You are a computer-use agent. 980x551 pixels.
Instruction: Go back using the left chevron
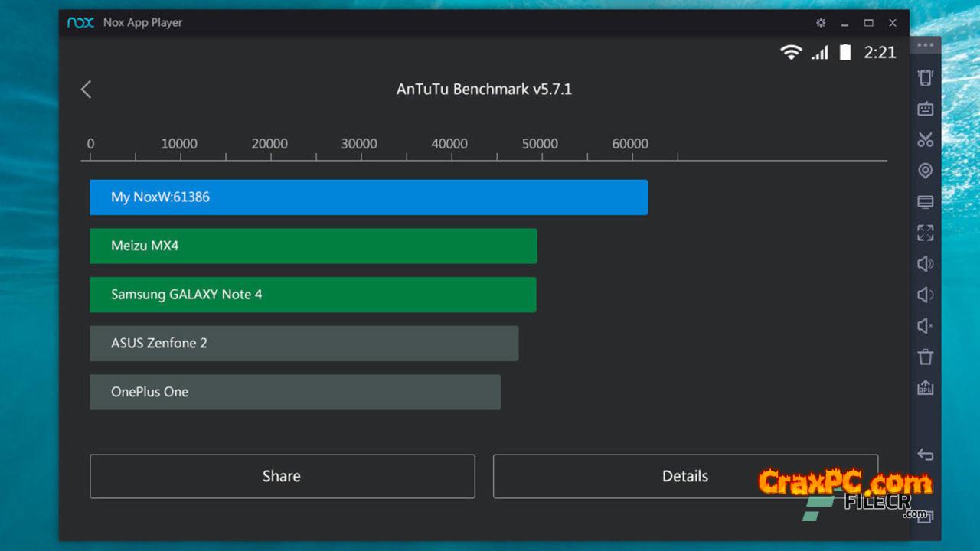pos(86,90)
